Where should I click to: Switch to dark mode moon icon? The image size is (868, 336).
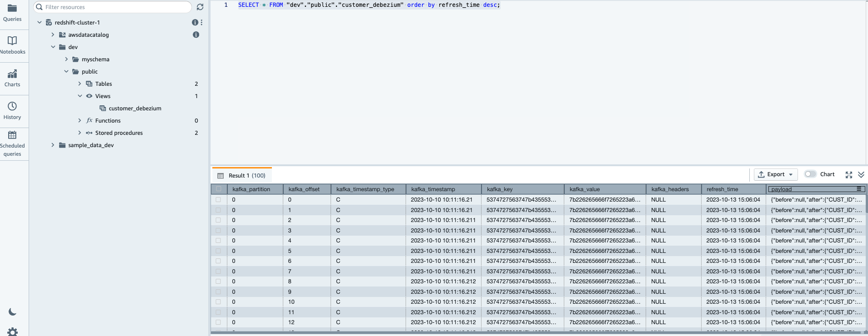point(12,312)
